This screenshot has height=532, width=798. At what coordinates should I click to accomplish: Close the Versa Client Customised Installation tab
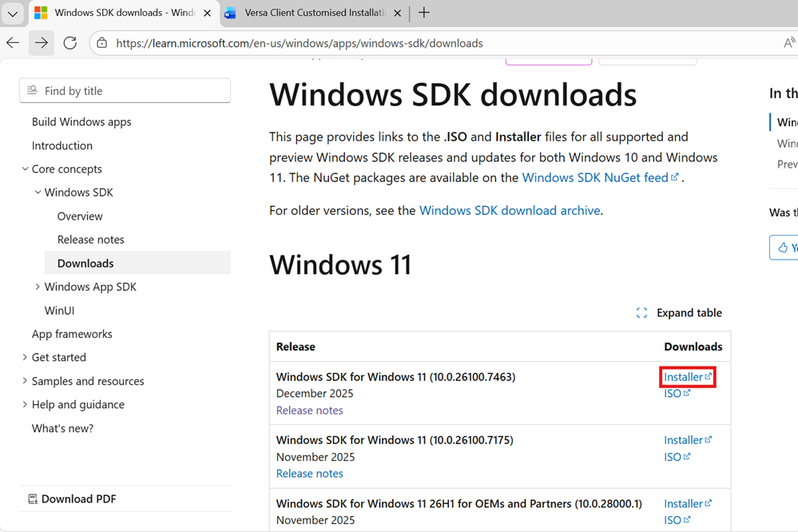(398, 14)
